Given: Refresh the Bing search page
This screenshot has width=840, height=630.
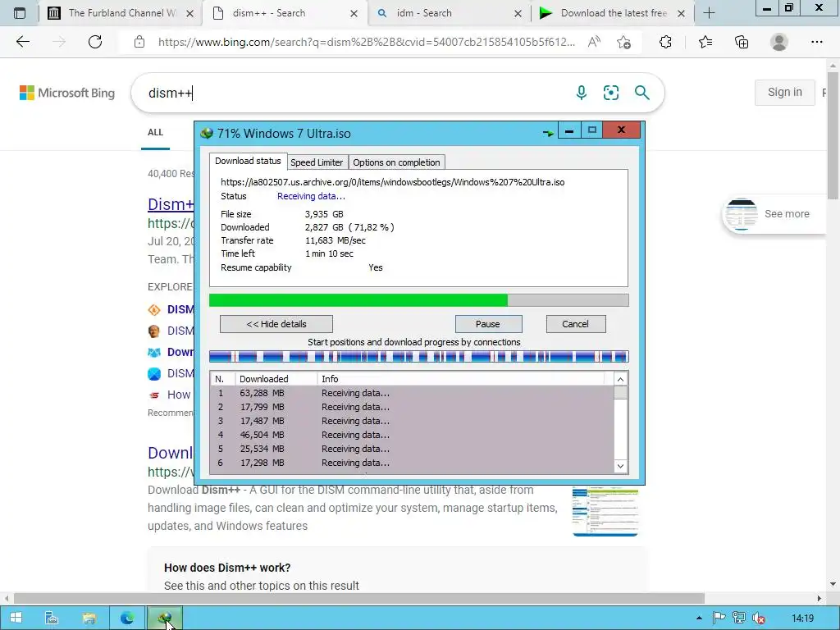Looking at the screenshot, I should pyautogui.click(x=95, y=42).
